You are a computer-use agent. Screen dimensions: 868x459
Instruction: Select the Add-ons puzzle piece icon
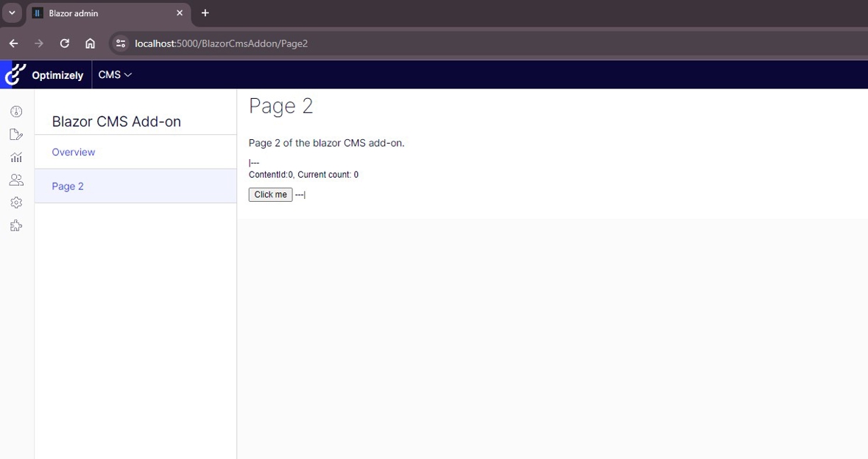pos(16,225)
